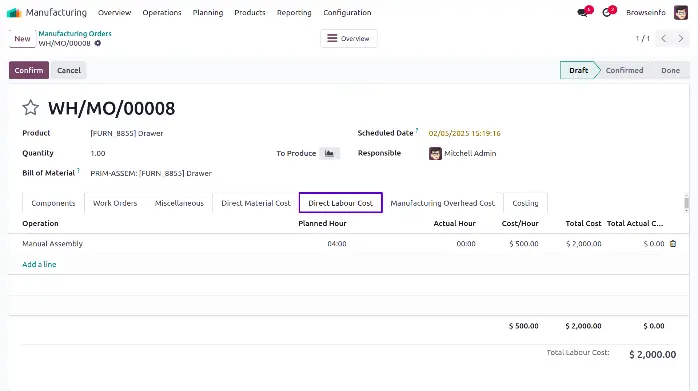Confirm the manufacturing order
The image size is (698, 391).
point(29,70)
